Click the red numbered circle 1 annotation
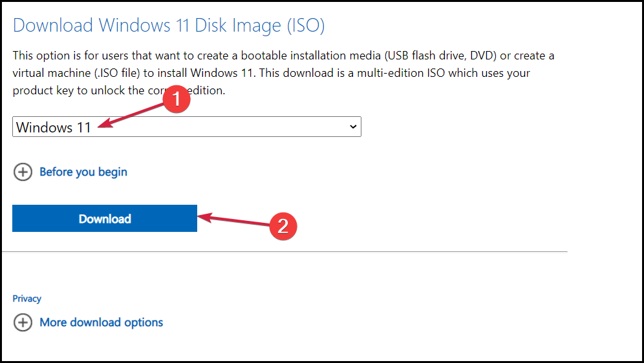Screen dimensions: 644x363 [176, 99]
